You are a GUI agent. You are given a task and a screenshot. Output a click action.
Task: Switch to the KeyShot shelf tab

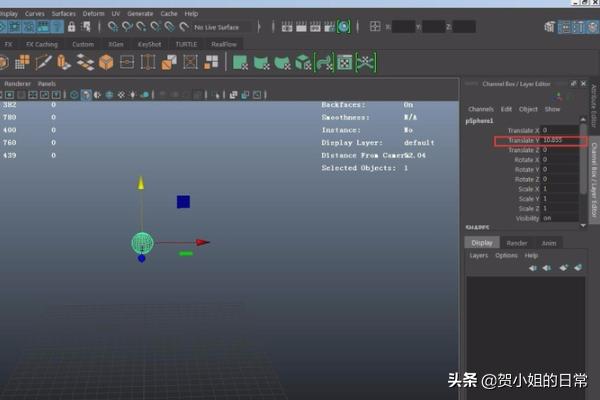[149, 44]
